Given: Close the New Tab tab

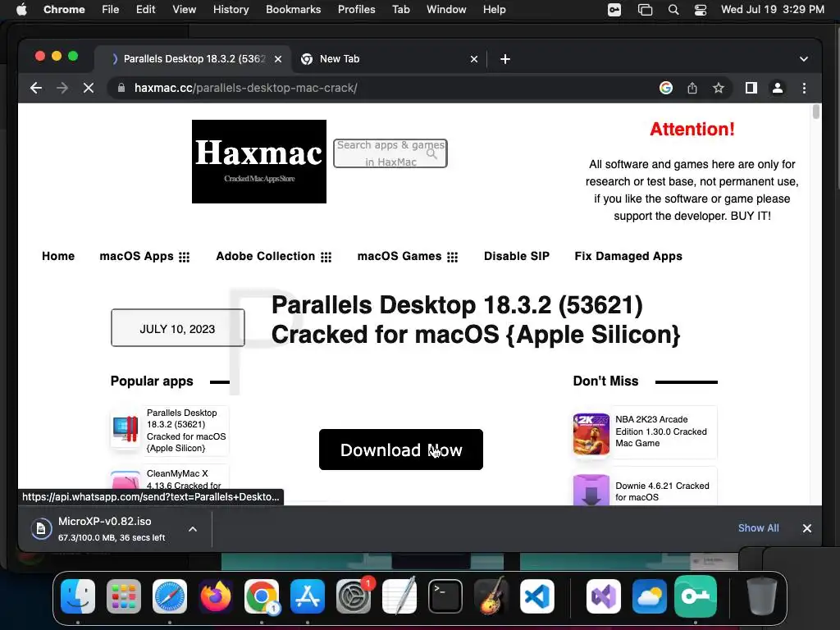Looking at the screenshot, I should coord(474,59).
